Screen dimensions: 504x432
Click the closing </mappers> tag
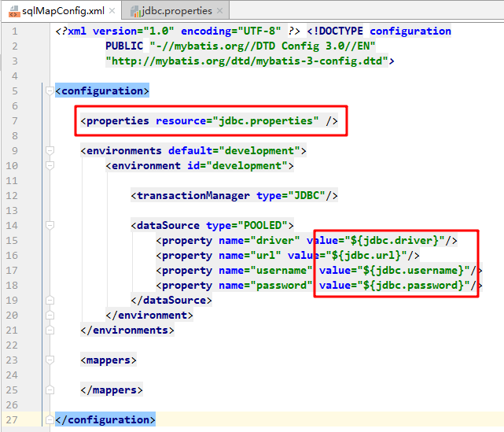click(x=112, y=390)
